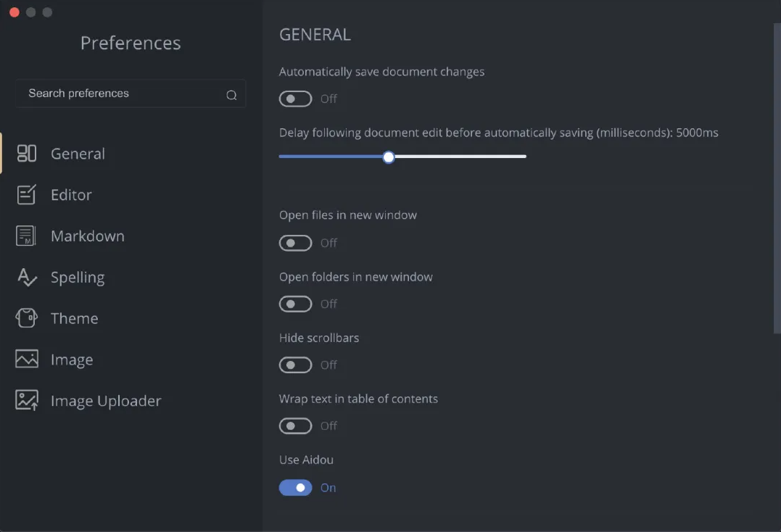Click the On label beside Use Aidou
This screenshot has height=532, width=781.
click(328, 488)
